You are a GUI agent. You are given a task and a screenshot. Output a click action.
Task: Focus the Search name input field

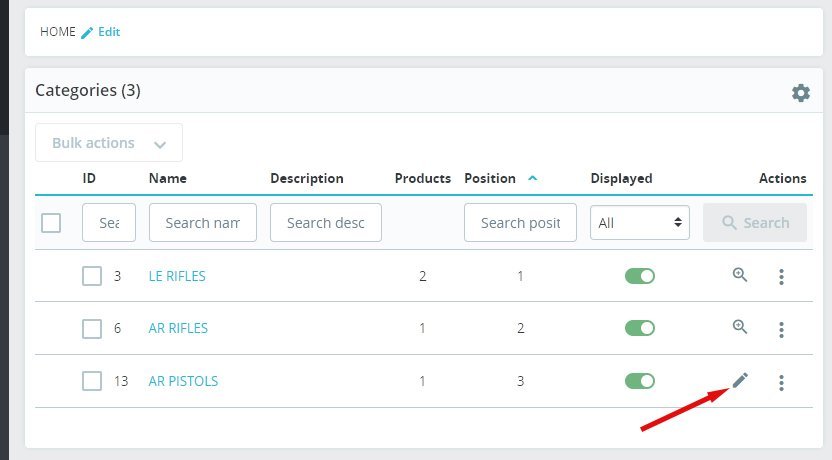pyautogui.click(x=203, y=223)
